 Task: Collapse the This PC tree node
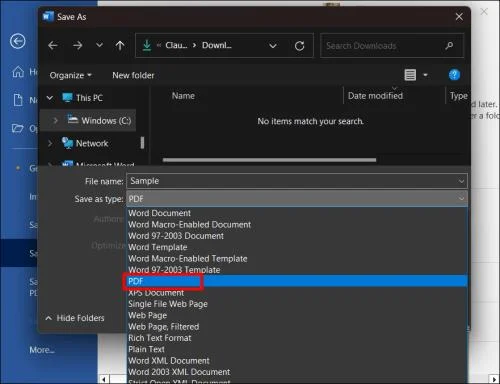coord(50,98)
